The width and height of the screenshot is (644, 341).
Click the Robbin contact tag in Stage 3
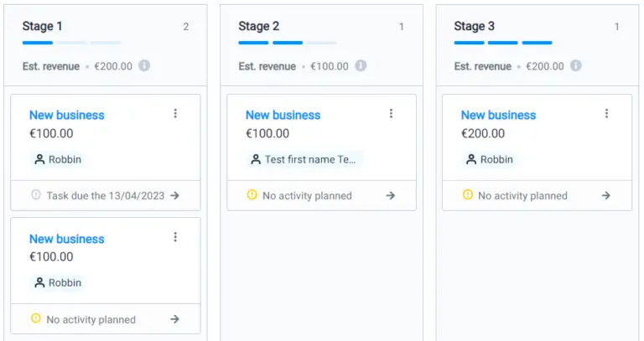(491, 159)
